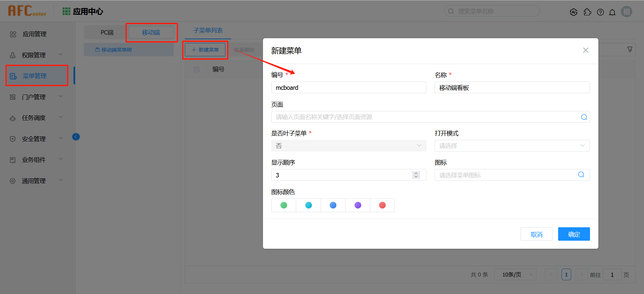Open the notification bell
The width and height of the screenshot is (644, 294).
[x=612, y=12]
